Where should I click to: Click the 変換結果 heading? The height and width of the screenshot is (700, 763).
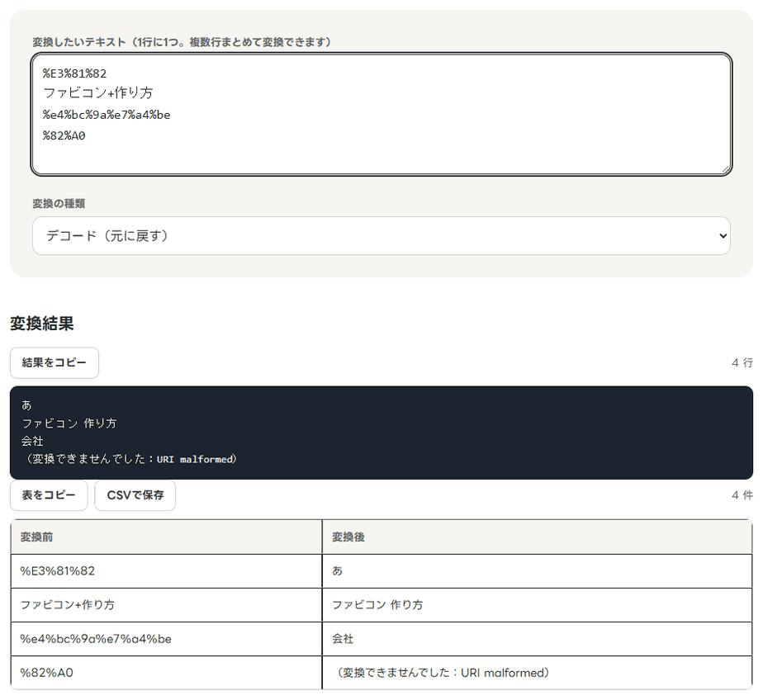(42, 324)
